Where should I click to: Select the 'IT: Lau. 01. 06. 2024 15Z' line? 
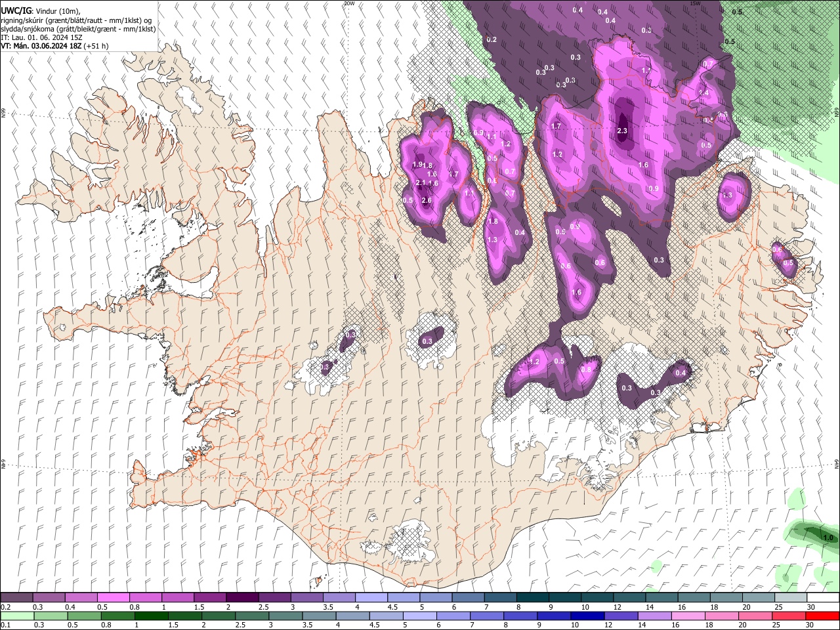[x=41, y=37]
